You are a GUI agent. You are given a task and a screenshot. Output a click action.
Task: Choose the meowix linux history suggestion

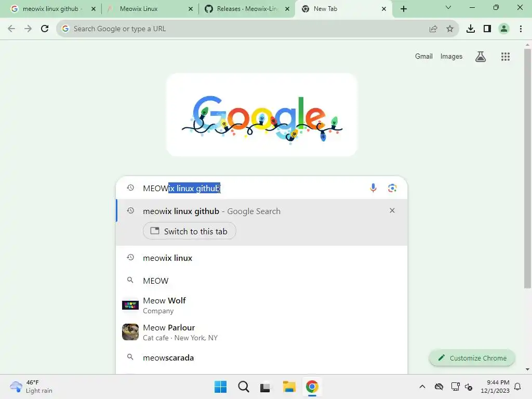pos(261,258)
